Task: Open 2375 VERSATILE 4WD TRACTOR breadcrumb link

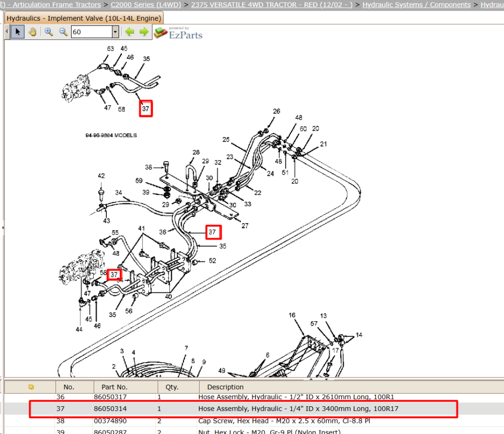Action: pyautogui.click(x=272, y=5)
